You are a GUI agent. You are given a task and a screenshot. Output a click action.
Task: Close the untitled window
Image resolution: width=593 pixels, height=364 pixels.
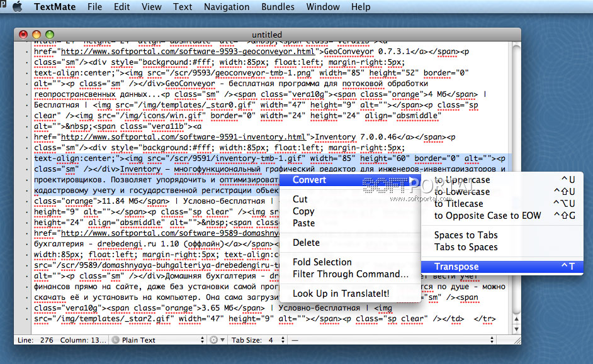click(23, 35)
